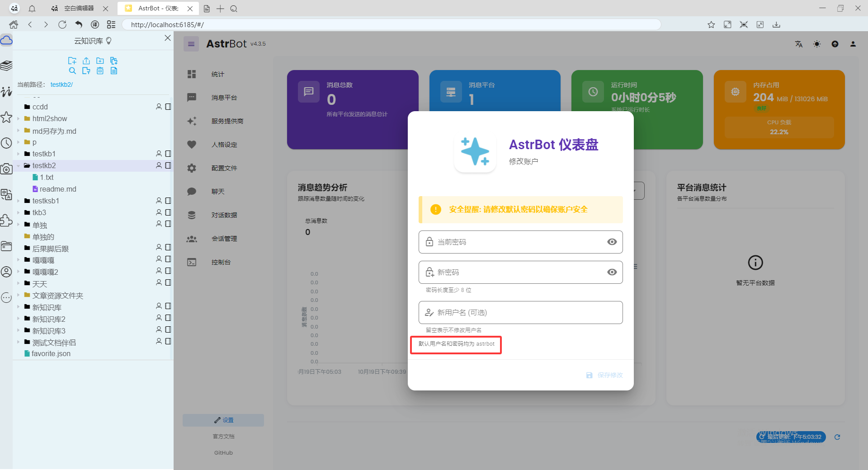Open the GitHub link in the sidebar
The image size is (868, 470).
(x=223, y=452)
